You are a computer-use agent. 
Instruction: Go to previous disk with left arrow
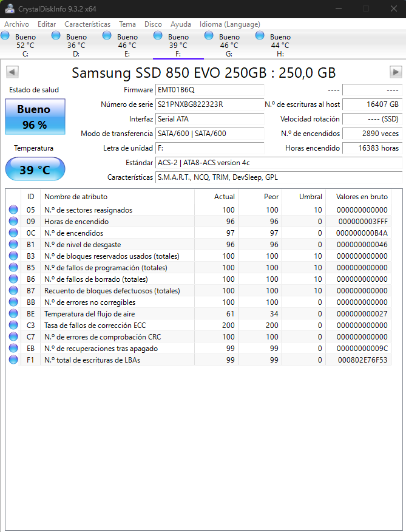[x=12, y=72]
